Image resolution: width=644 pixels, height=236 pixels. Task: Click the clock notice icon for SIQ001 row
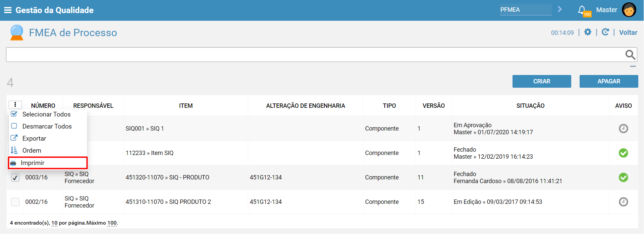623,129
